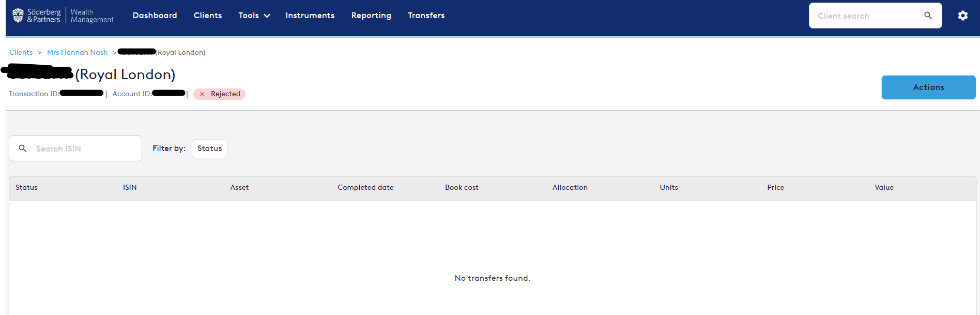Click the Söderberg & Partners logo
Image resolution: width=980 pixels, height=315 pixels.
(x=63, y=16)
